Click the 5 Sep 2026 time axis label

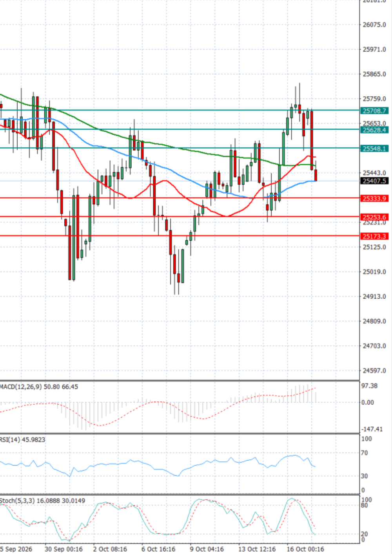[16, 549]
